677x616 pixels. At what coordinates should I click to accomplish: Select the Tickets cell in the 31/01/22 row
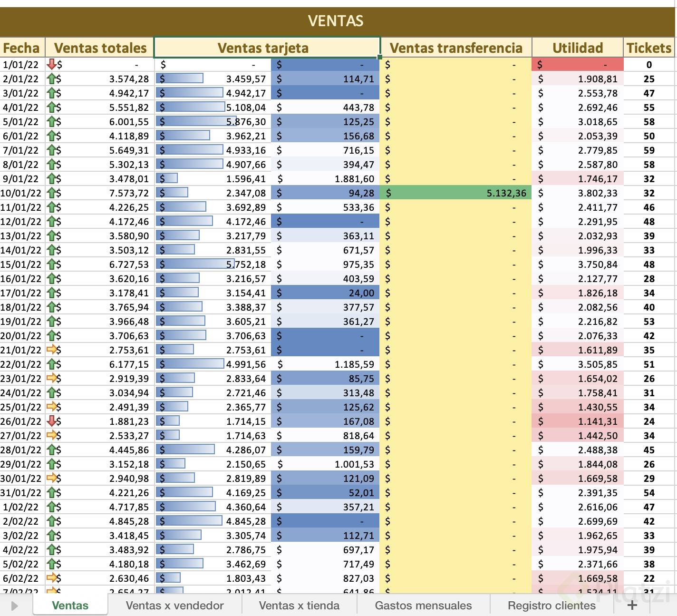pyautogui.click(x=649, y=492)
